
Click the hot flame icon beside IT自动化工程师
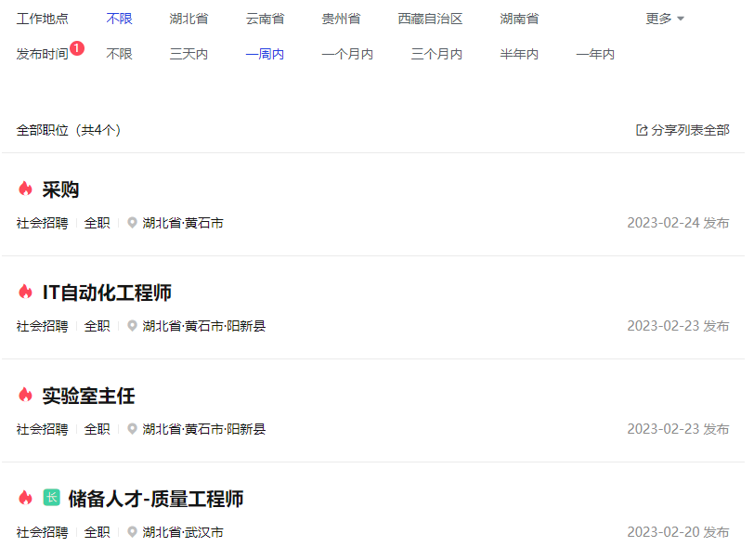(26, 293)
